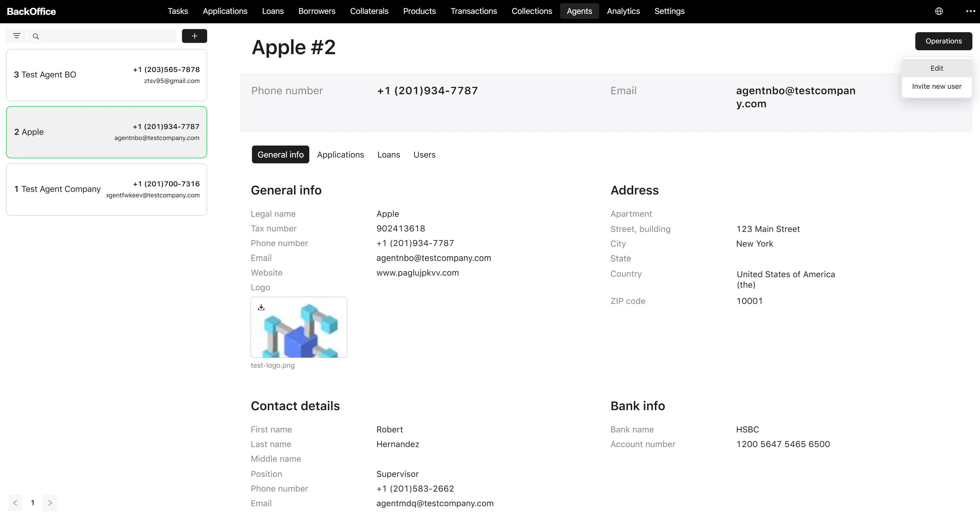
Task: Open the agent's Loans tab
Action: (x=388, y=155)
